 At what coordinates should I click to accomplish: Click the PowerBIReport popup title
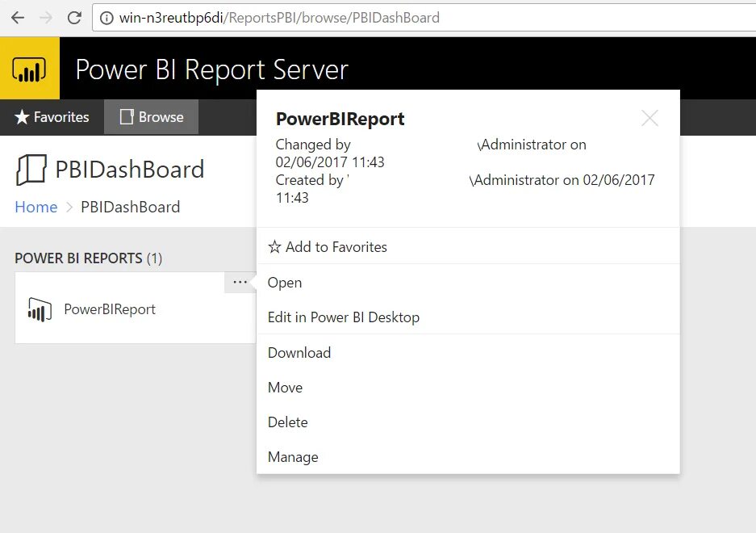pyautogui.click(x=340, y=119)
